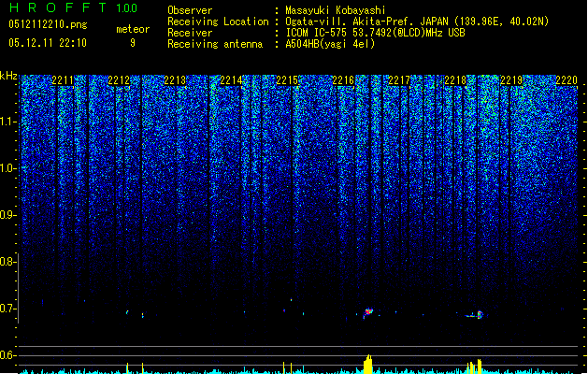The height and width of the screenshot is (374, 588).
Task: Click the 0.6 frequency axis label
Action: pyautogui.click(x=7, y=355)
